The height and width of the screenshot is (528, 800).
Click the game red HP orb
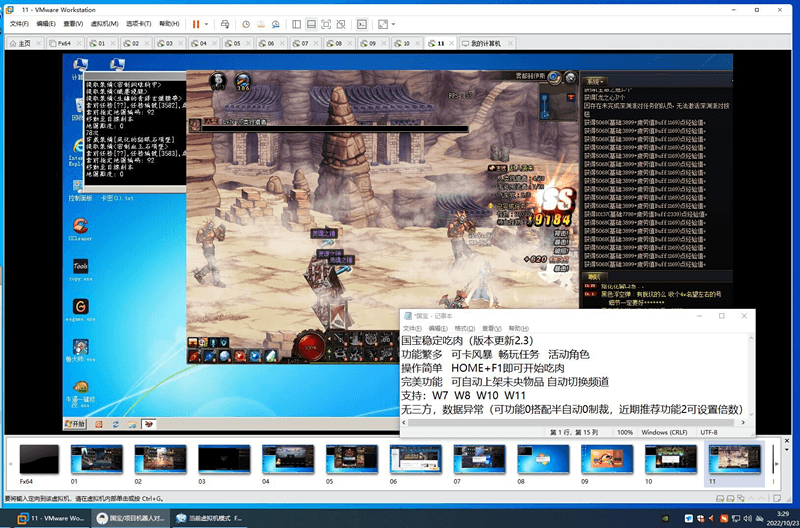click(310, 347)
